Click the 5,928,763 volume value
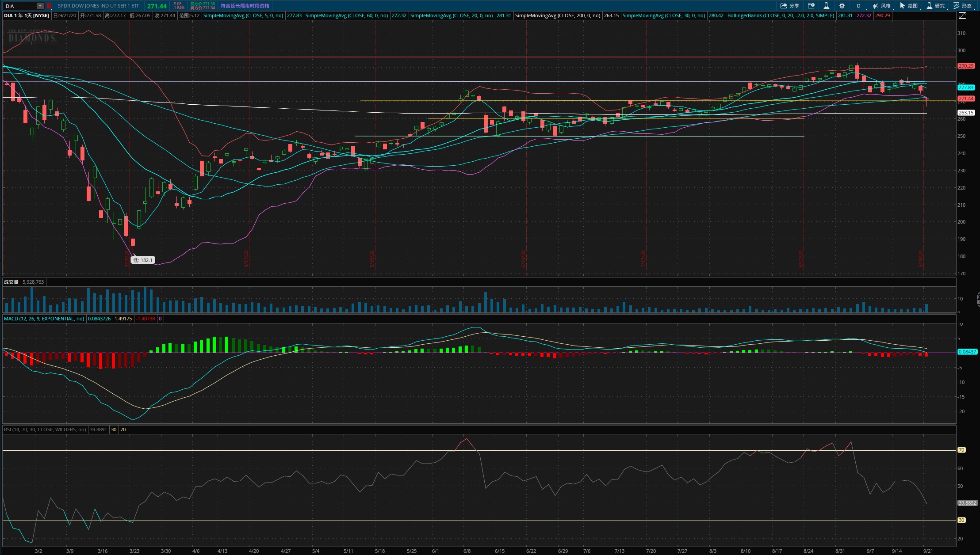This screenshot has height=555, width=980. click(33, 282)
